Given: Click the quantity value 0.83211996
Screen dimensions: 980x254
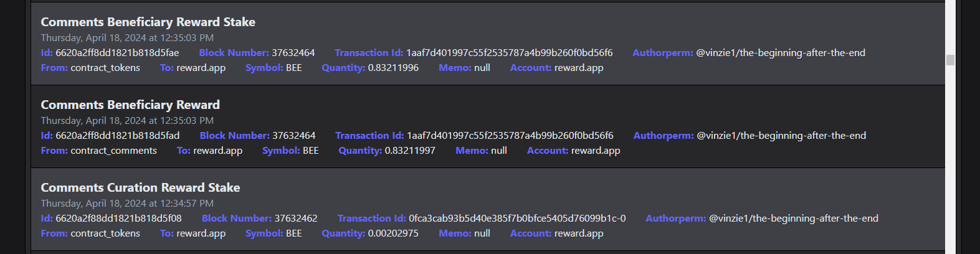Looking at the screenshot, I should tap(393, 68).
